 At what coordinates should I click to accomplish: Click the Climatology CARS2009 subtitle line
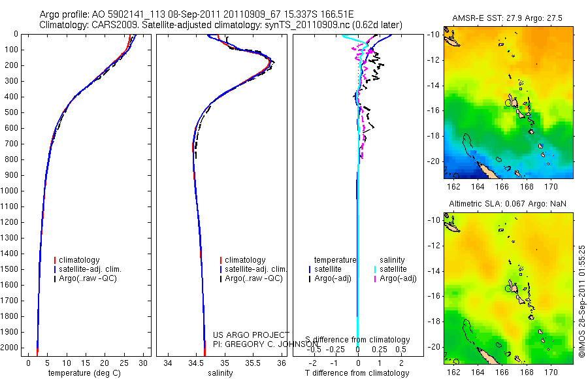point(221,25)
